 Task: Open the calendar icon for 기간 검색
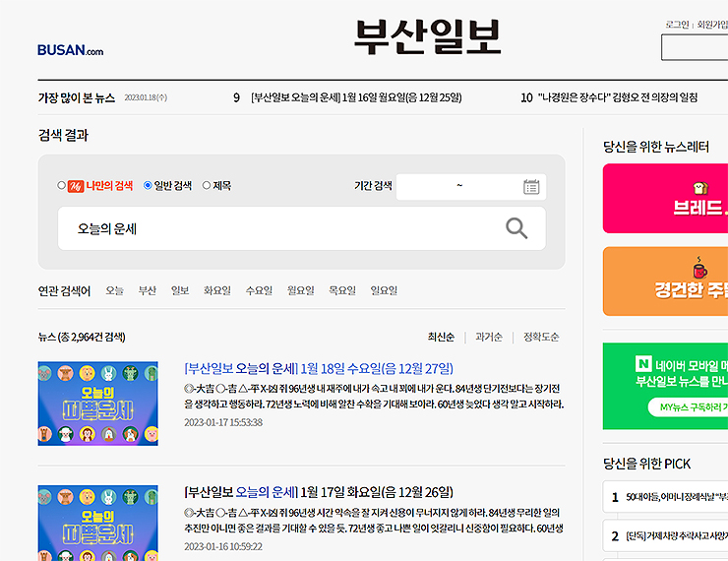pyautogui.click(x=531, y=187)
